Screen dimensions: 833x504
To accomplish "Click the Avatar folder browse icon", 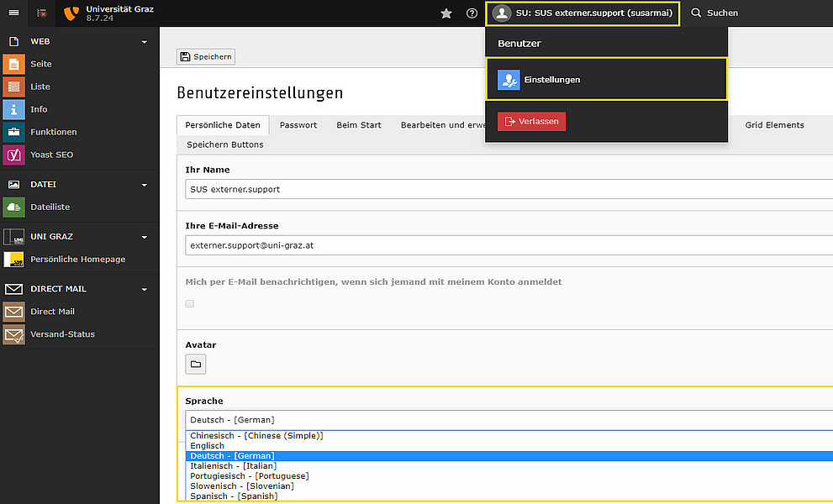I will pos(196,365).
